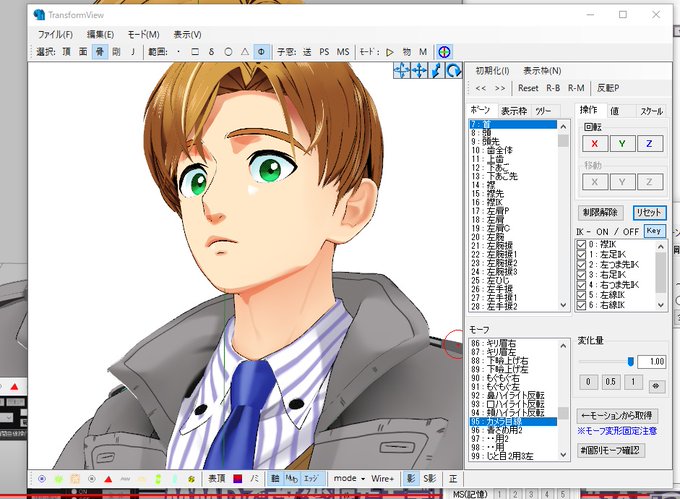The height and width of the screenshot is (499, 680).
Task: Click the blue rotate arrow icon
Action: coord(454,70)
